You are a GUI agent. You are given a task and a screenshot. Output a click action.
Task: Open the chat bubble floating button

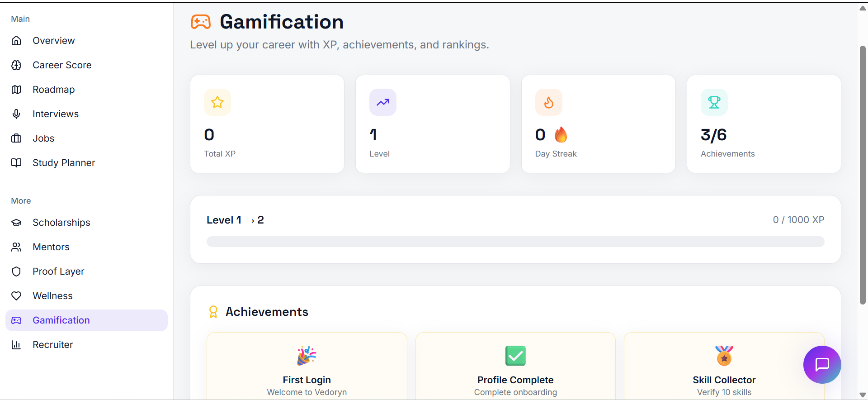pos(822,365)
